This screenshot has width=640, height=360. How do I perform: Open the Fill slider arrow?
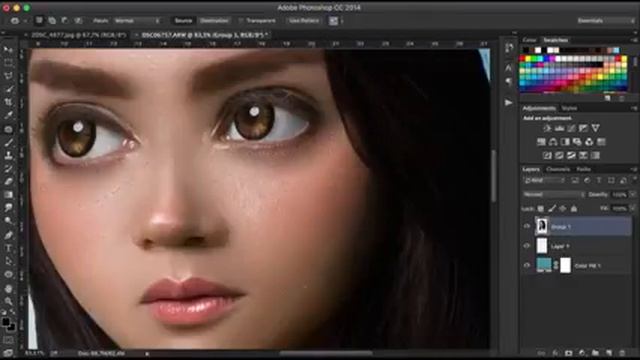(633, 209)
